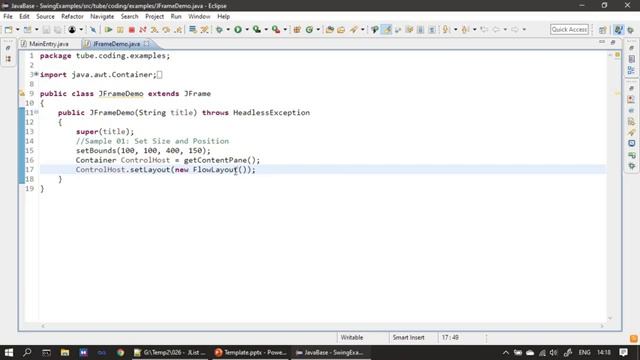Click the New file toolbar icon
Image resolution: width=640 pixels, height=360 pixels.
point(8,30)
